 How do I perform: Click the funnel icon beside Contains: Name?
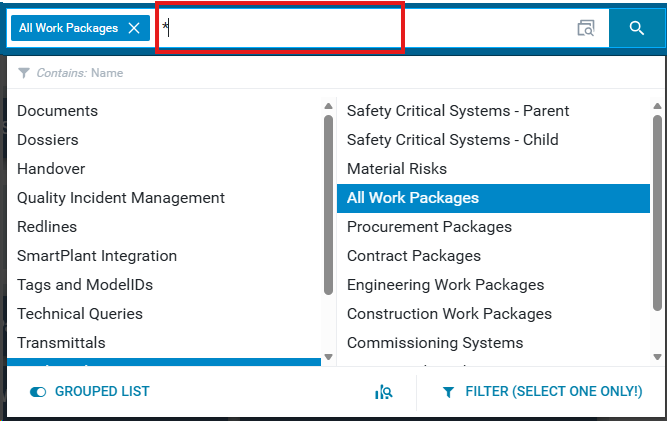click(24, 73)
